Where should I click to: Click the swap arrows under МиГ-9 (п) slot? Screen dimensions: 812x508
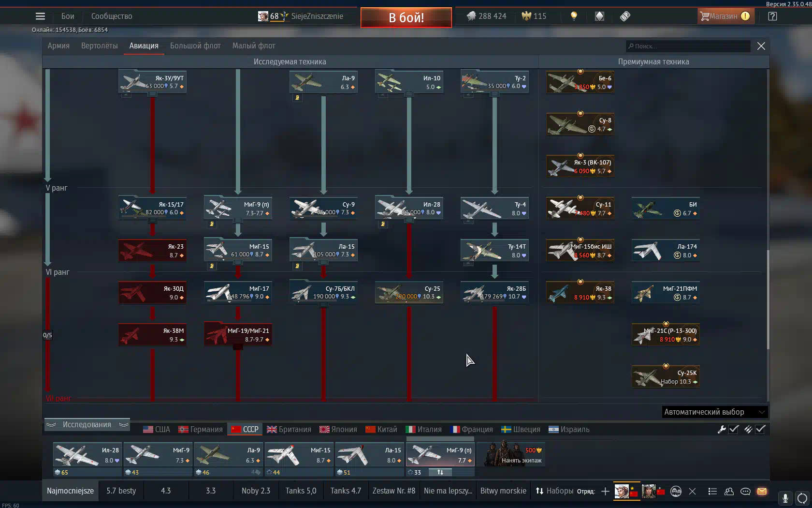click(x=440, y=472)
